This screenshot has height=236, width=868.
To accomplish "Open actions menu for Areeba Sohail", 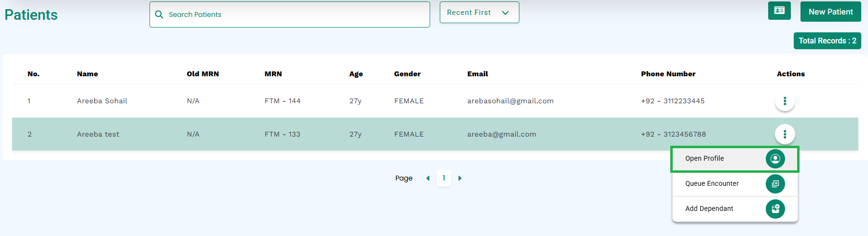I will 785,101.
